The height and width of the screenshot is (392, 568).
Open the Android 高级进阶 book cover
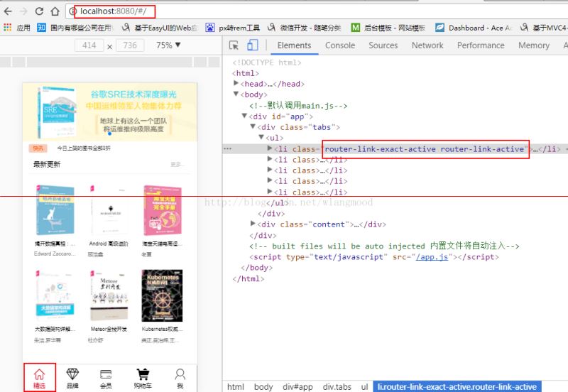click(x=109, y=210)
